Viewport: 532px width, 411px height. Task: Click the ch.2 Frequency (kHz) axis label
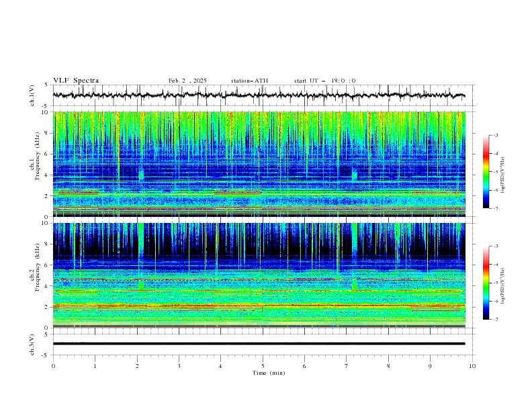[35, 267]
